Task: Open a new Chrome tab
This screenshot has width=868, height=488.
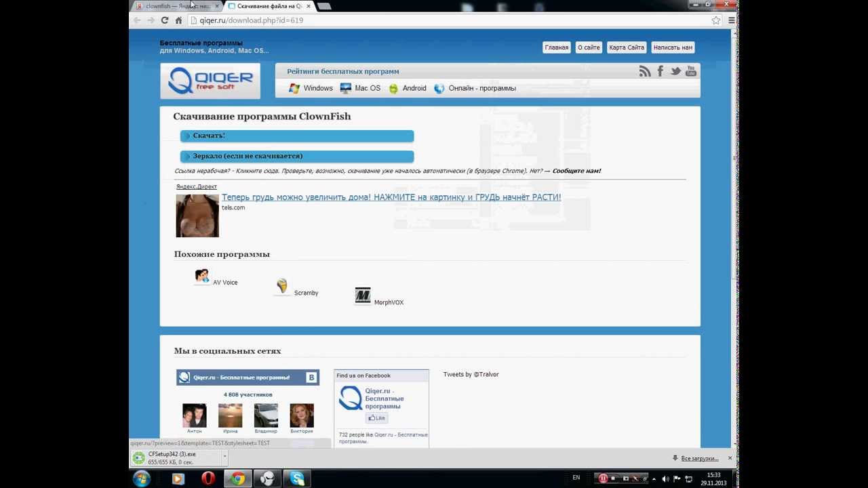Action: 324,6
